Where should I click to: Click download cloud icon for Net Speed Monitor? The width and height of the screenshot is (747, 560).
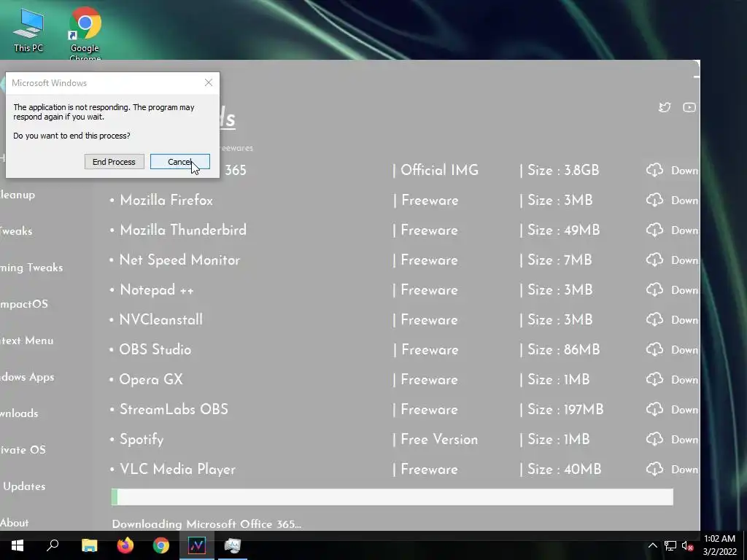(x=654, y=260)
